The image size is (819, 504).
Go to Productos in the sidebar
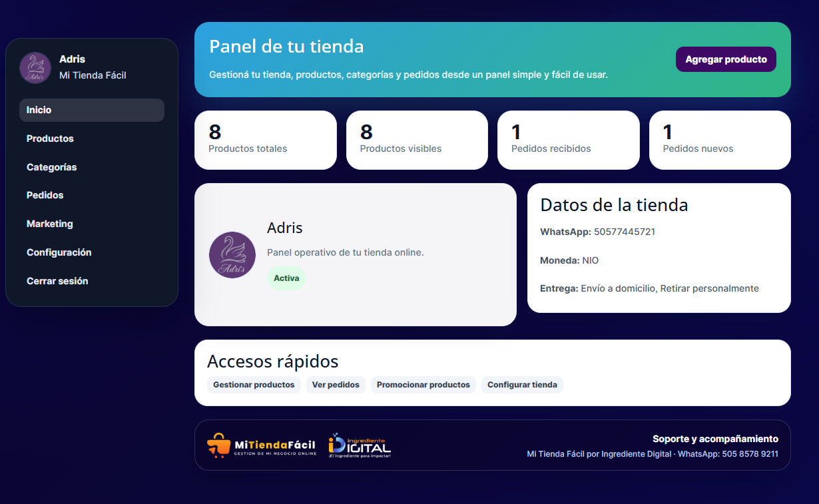click(x=92, y=138)
